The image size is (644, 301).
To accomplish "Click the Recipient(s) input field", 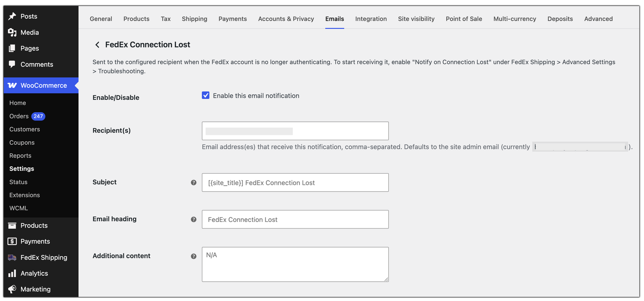I will pos(295,131).
